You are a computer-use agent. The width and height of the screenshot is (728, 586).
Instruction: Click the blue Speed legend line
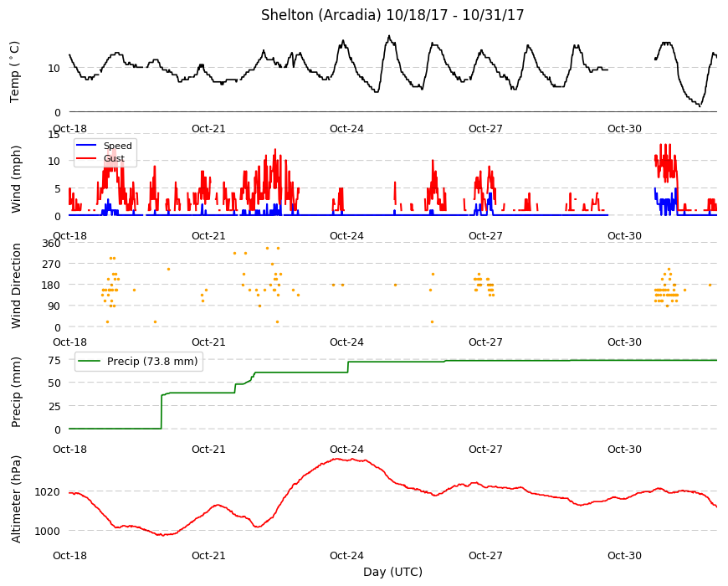coord(86,146)
